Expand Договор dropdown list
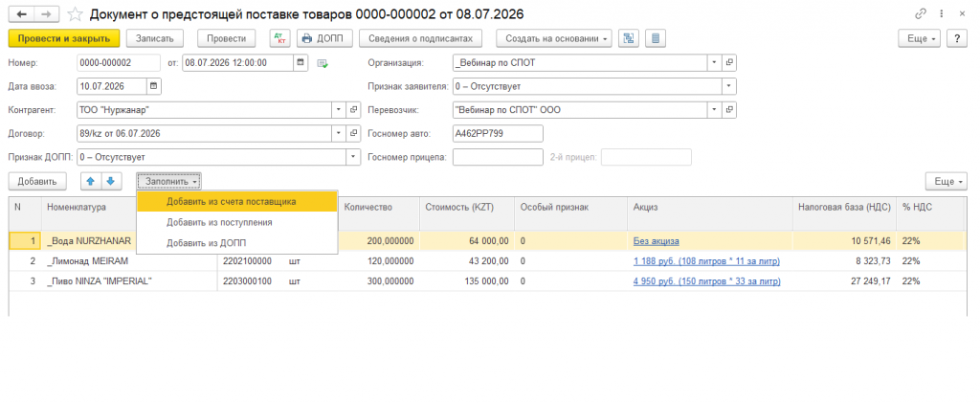Viewport: 980px width, 403px height. pyautogui.click(x=340, y=134)
